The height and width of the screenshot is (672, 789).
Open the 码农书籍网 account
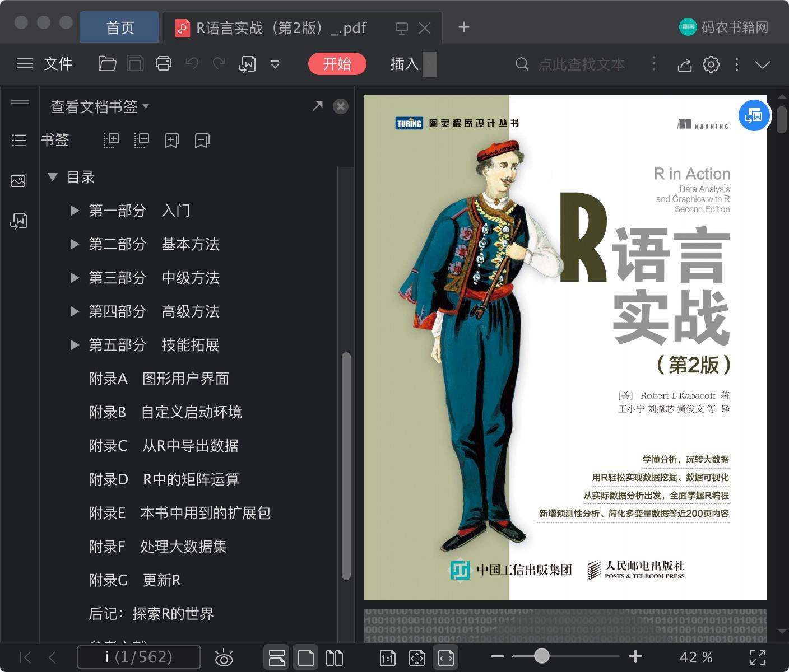coord(723,27)
